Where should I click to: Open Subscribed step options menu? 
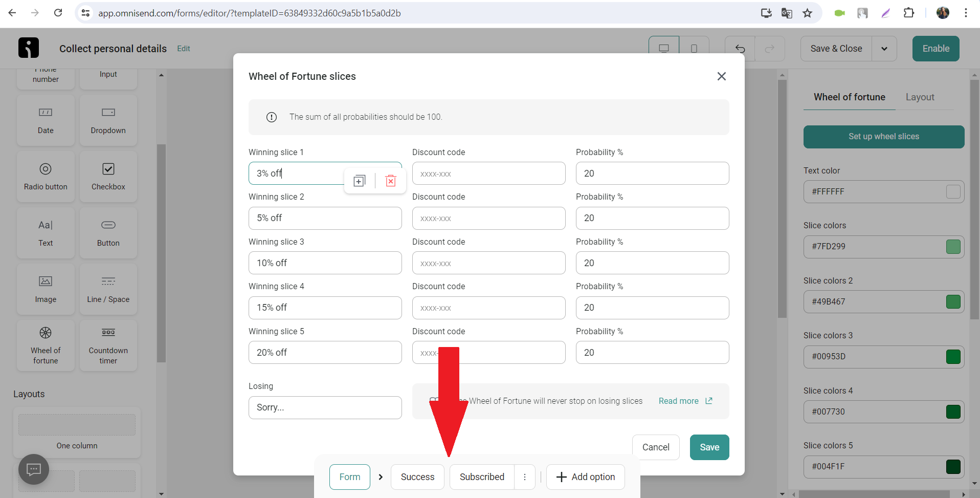point(525,477)
